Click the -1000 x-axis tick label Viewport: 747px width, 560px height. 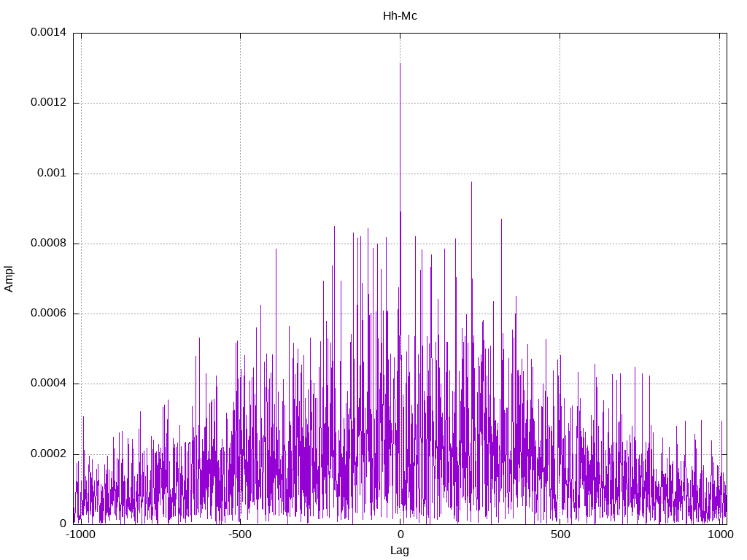pyautogui.click(x=80, y=534)
